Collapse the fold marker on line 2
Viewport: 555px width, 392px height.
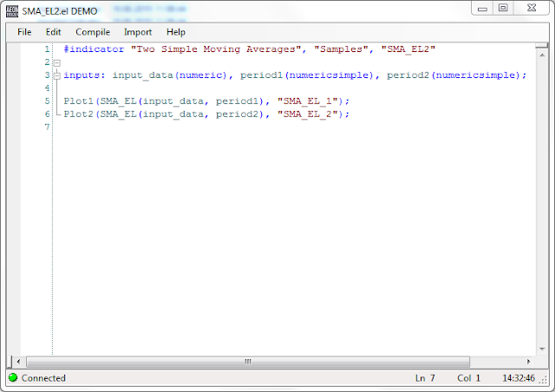tap(57, 62)
